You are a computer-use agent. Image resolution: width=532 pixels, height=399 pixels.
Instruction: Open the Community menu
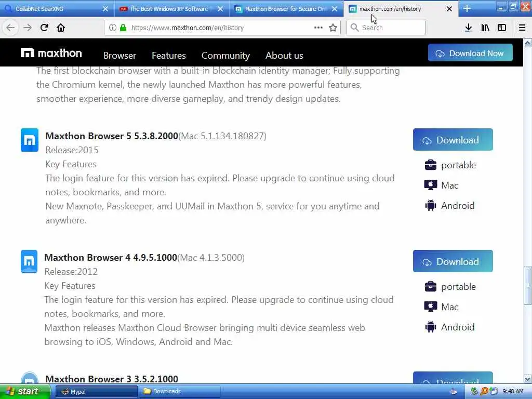point(225,55)
